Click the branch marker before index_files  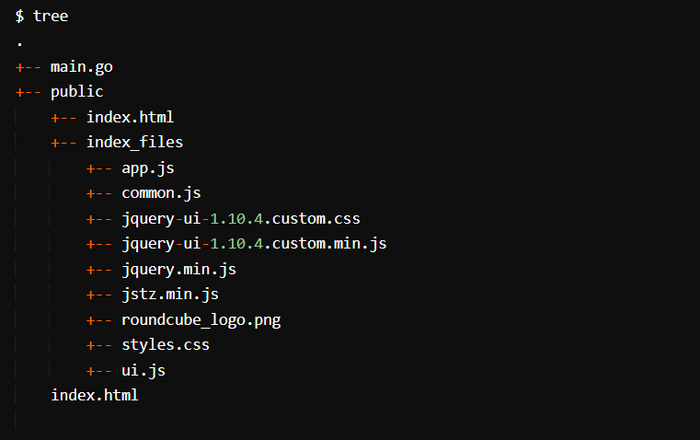64,142
